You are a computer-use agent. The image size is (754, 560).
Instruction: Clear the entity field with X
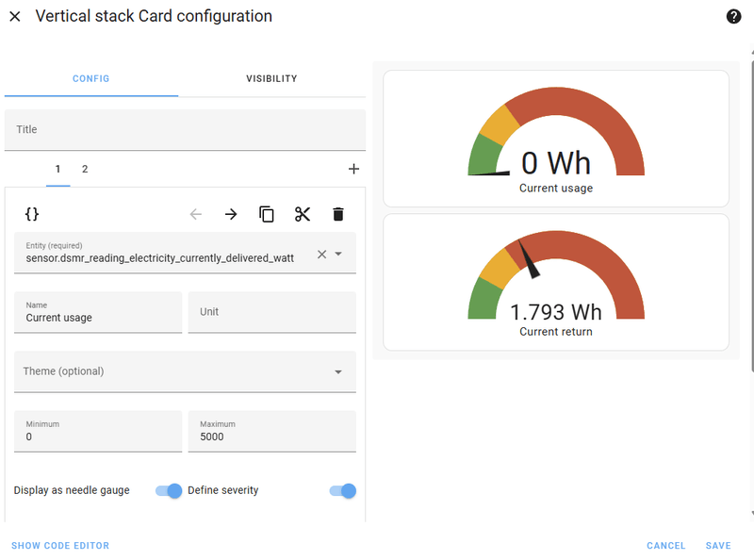click(321, 254)
